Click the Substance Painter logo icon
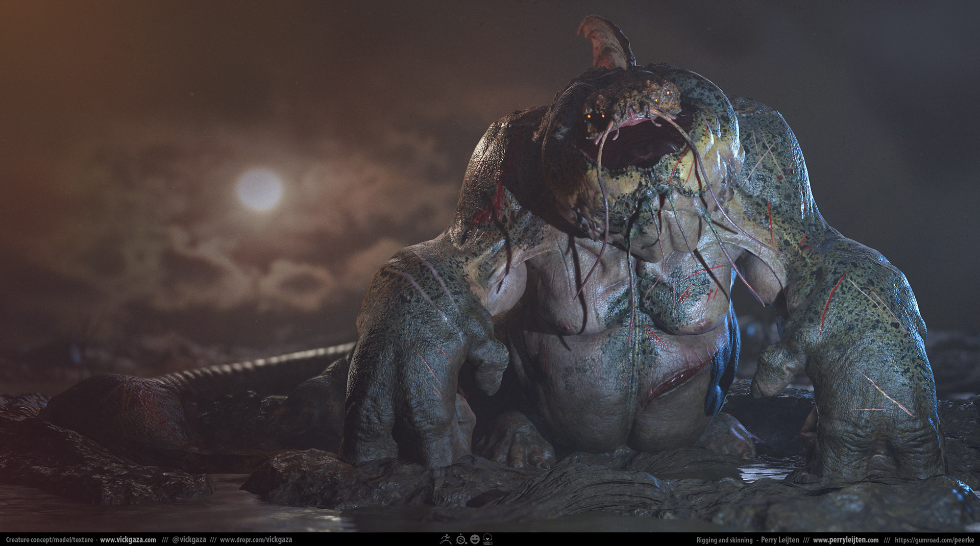This screenshot has width=980, height=546. click(x=461, y=539)
